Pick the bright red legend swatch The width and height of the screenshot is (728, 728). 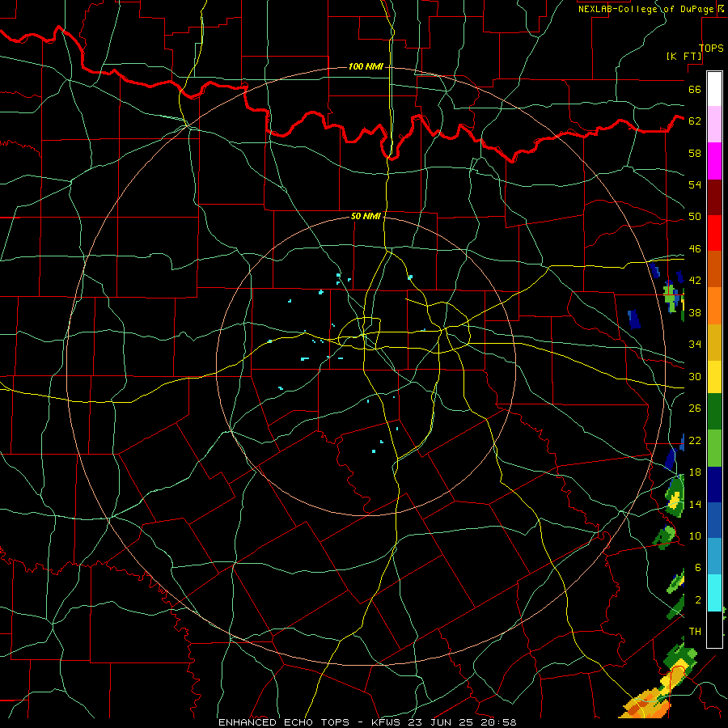[x=714, y=233]
